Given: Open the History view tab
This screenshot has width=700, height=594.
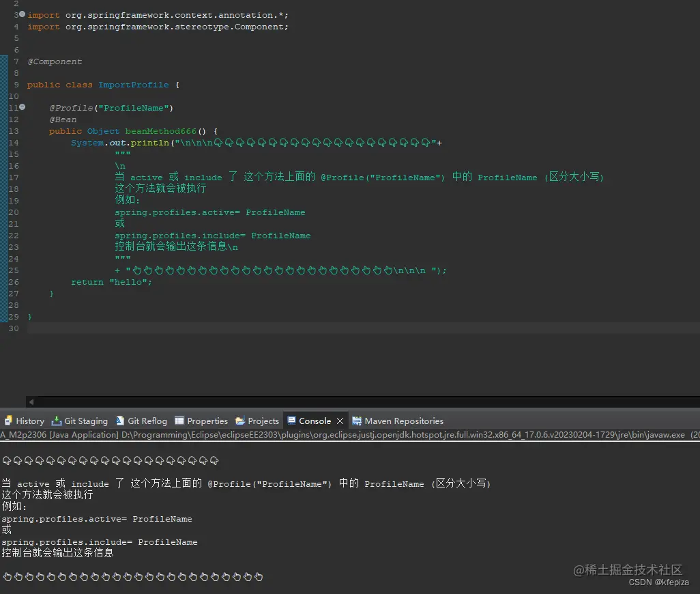Looking at the screenshot, I should [x=25, y=421].
